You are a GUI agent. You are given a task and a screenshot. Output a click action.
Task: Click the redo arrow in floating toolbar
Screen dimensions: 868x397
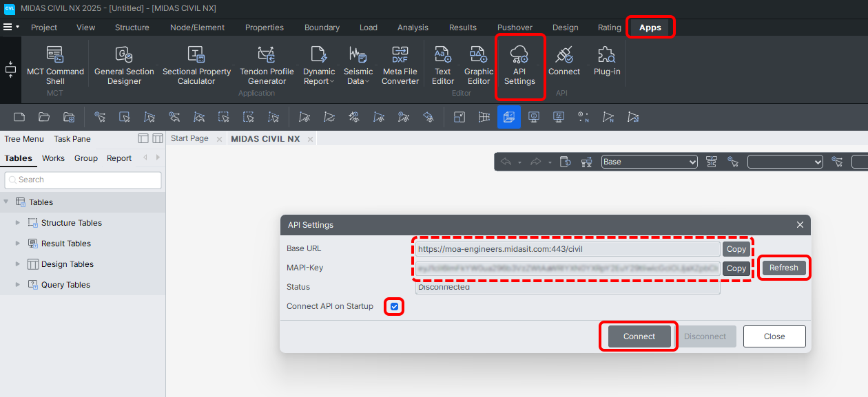535,162
